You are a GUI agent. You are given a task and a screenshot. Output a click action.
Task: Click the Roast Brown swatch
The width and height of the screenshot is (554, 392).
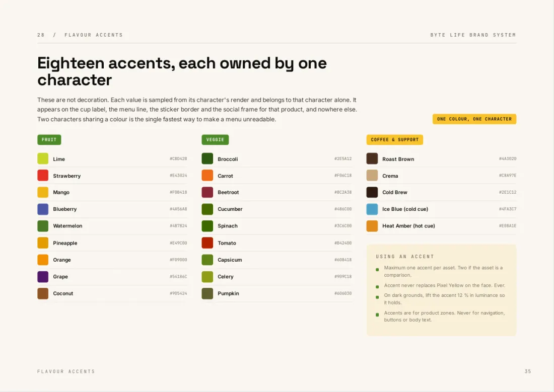[x=372, y=159]
